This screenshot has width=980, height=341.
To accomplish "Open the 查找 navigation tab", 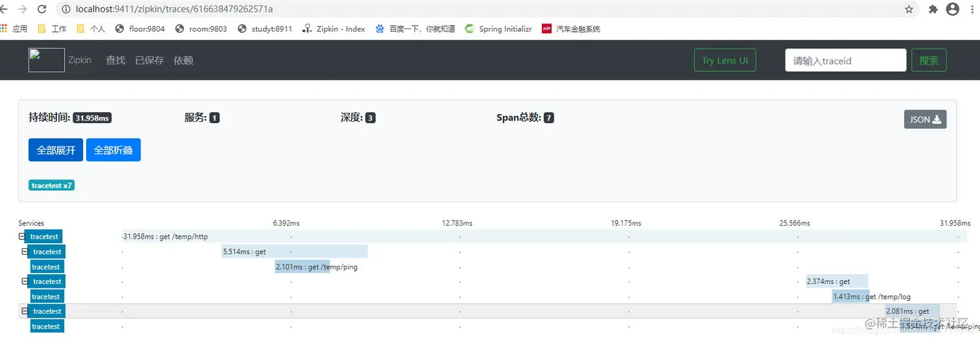I will (115, 60).
